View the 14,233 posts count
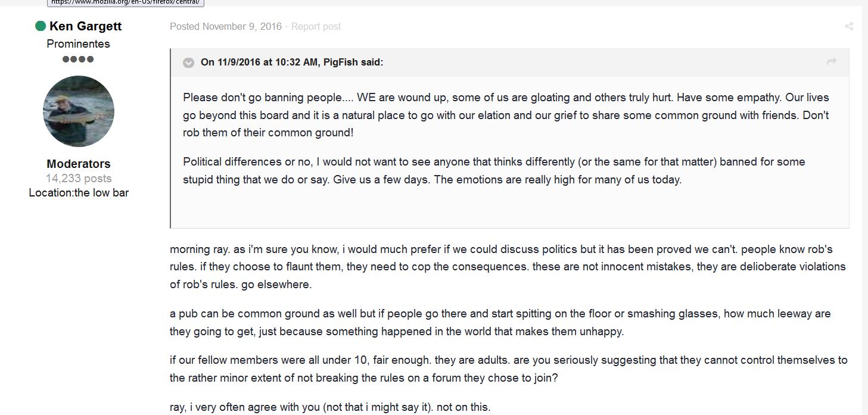This screenshot has height=415, width=868. coord(79,178)
